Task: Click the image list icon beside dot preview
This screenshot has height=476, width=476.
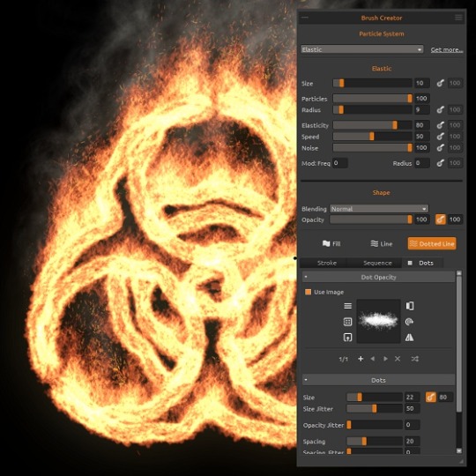Action: coord(347,306)
